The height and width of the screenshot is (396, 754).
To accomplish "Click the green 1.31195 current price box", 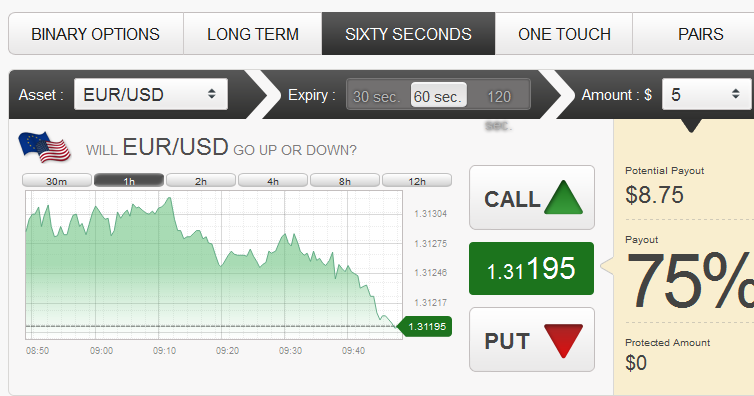I will [x=531, y=269].
